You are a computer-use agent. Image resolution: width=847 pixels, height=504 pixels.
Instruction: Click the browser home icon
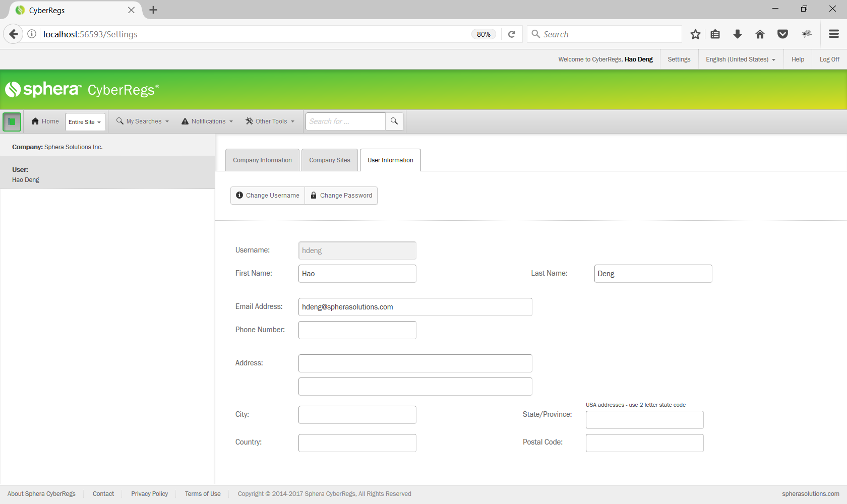(x=760, y=34)
